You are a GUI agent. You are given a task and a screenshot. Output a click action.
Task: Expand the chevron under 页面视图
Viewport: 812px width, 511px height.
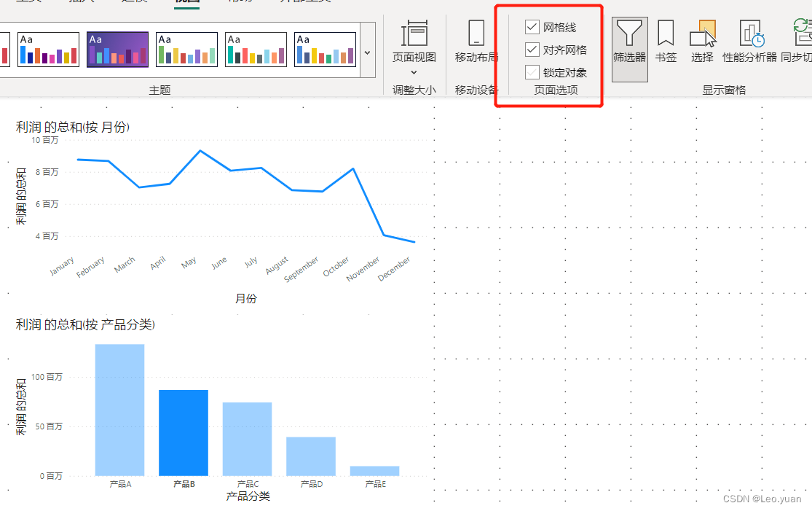[414, 73]
